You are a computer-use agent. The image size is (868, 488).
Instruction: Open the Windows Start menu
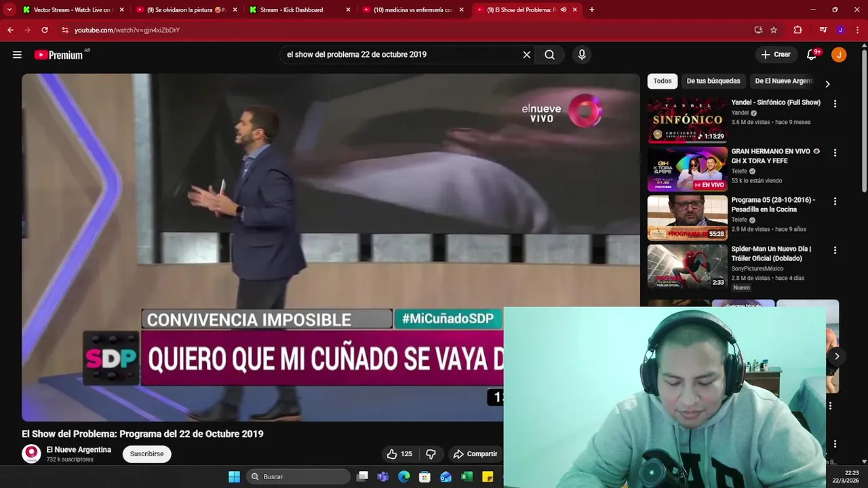tap(234, 476)
